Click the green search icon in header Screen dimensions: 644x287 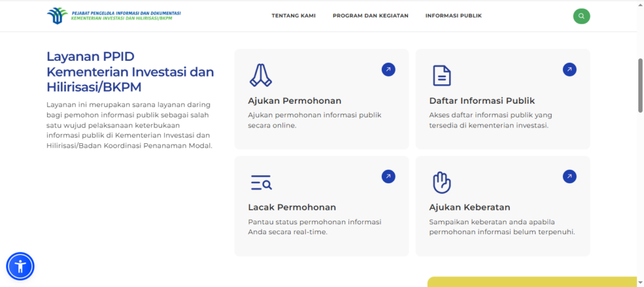tap(581, 16)
